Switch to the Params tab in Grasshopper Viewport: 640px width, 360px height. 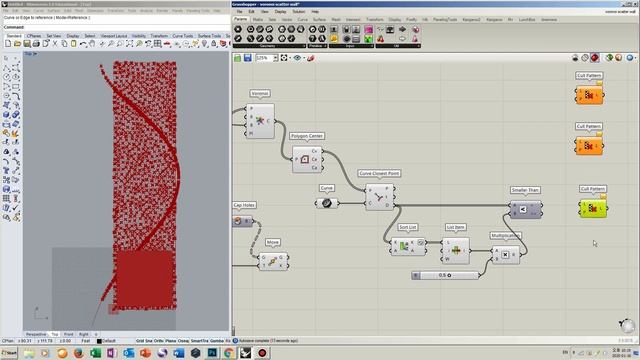click(x=240, y=19)
